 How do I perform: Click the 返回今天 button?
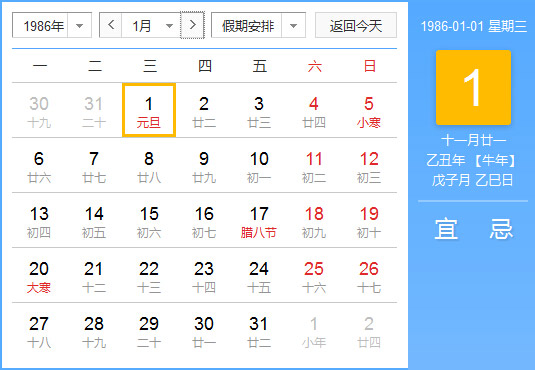click(356, 25)
